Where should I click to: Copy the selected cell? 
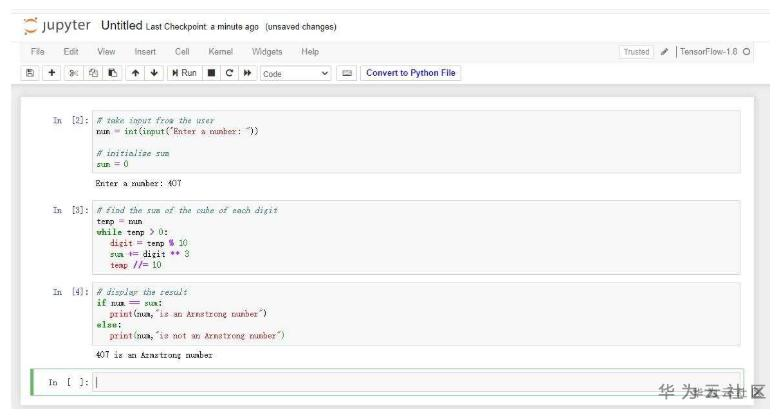pos(90,73)
